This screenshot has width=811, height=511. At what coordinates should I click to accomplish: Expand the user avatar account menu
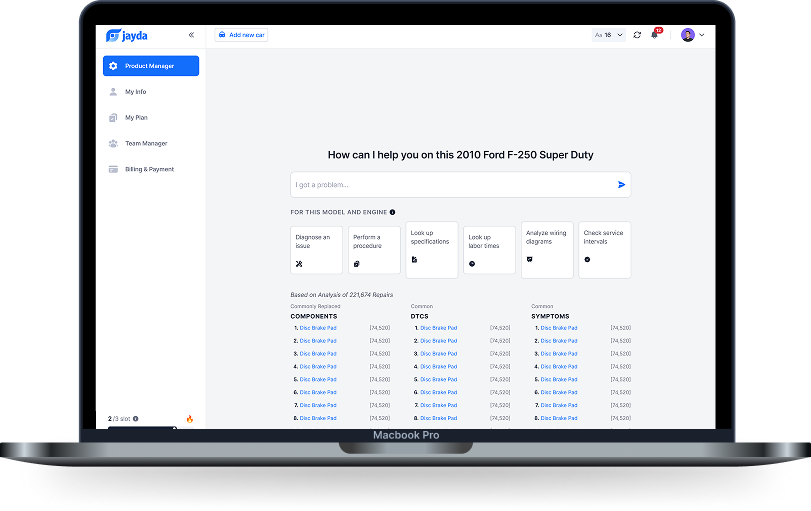pyautogui.click(x=693, y=35)
